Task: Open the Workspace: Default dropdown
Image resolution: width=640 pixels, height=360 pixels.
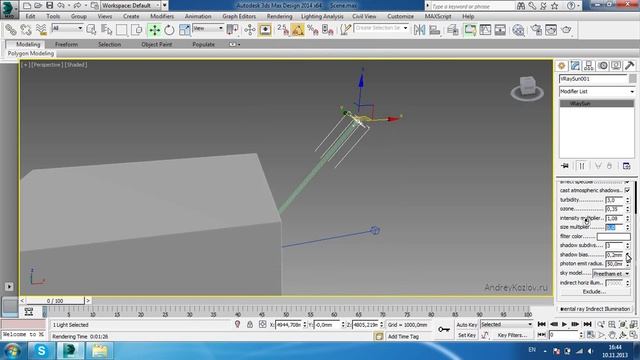Action: coord(131,6)
